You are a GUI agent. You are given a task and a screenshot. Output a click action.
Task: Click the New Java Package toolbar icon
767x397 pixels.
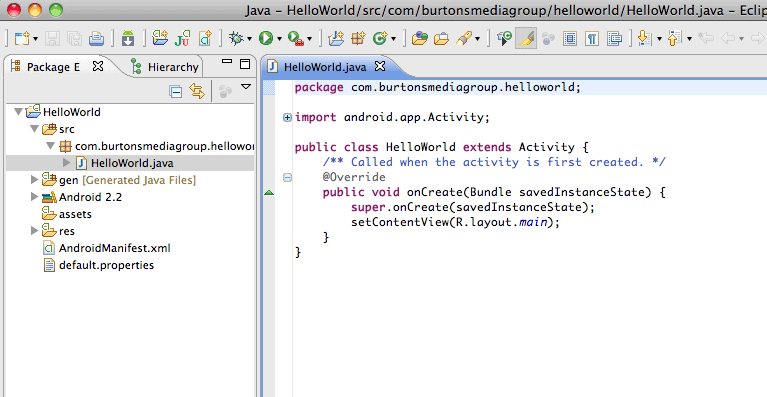point(336,38)
